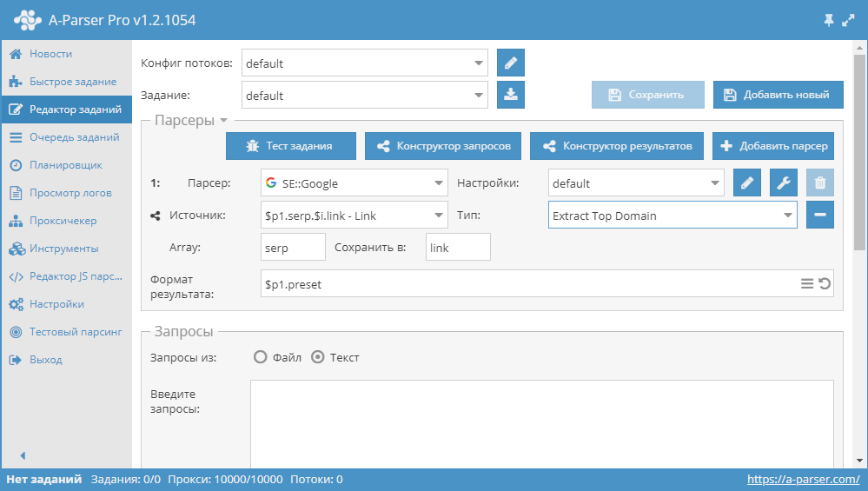Click Прокси: 10000/10000 status entry
Image resolution: width=868 pixels, height=491 pixels.
pos(225,480)
